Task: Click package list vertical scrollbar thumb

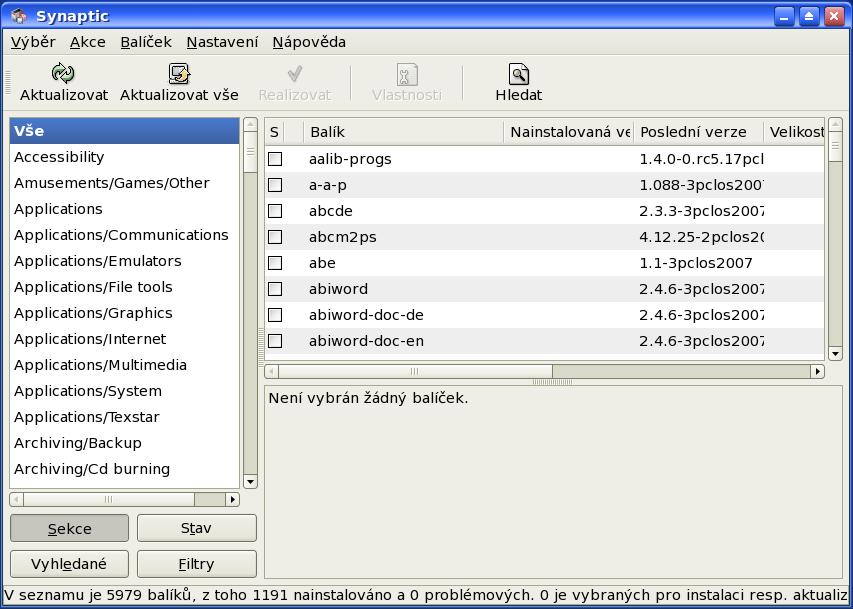Action: (835, 146)
